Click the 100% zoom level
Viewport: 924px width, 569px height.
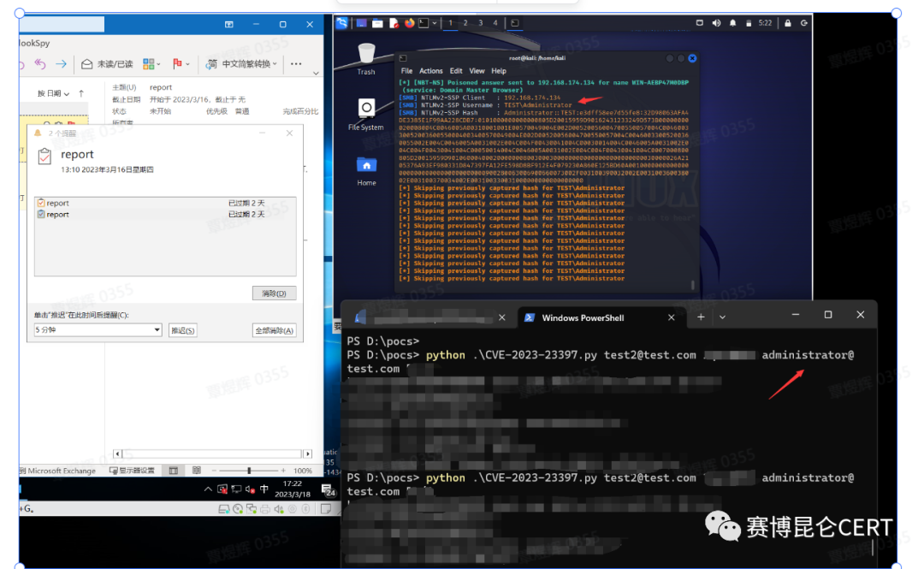tap(303, 471)
